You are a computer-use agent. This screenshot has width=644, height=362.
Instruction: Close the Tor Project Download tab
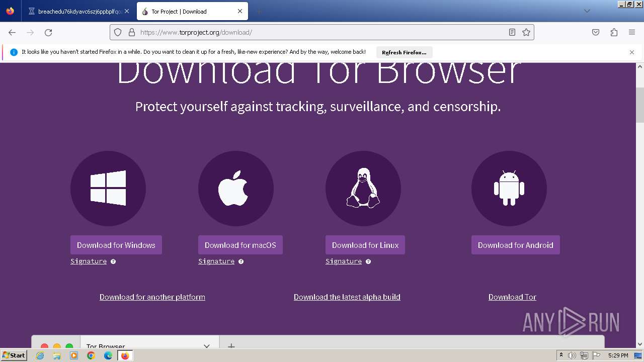click(240, 11)
